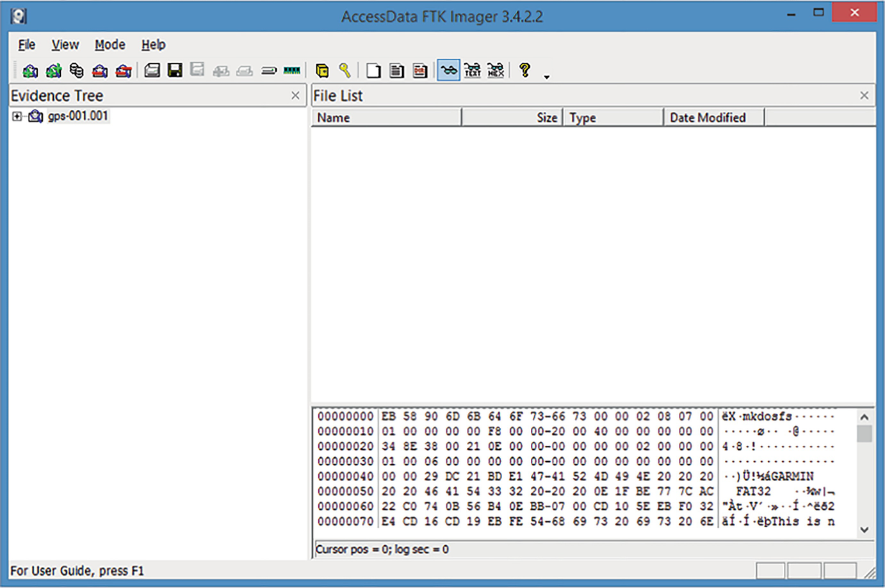Viewport: 885px width, 588px height.
Task: Click the hex viewer scrollbar thumb
Action: [865, 434]
